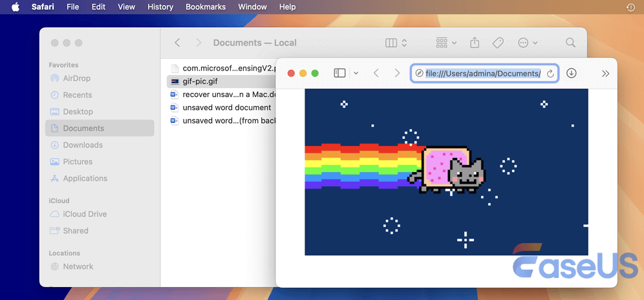Open Safari downloads button
644x300 pixels.
(x=571, y=73)
